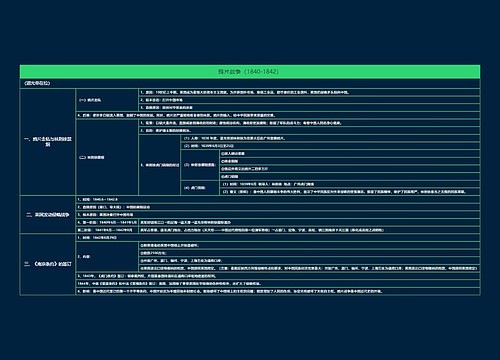Viewport: 500px width, 360px height.
Task: Select the 2. 内容 node
Action: 107,257
